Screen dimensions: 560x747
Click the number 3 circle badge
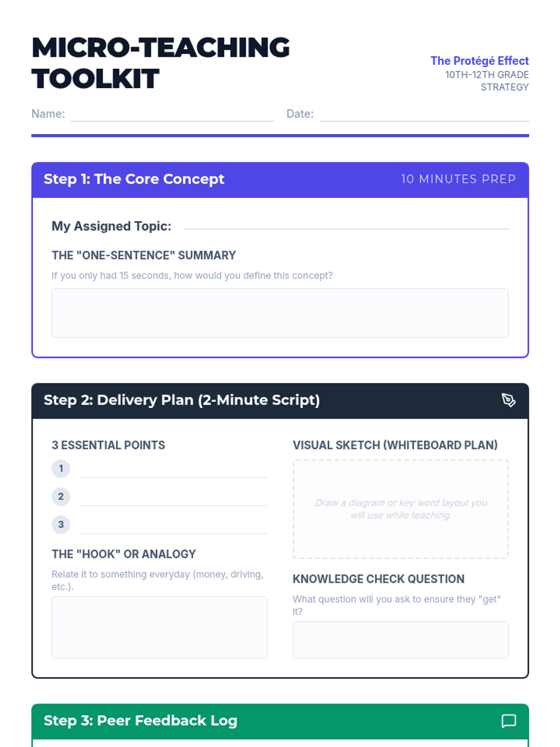point(61,524)
